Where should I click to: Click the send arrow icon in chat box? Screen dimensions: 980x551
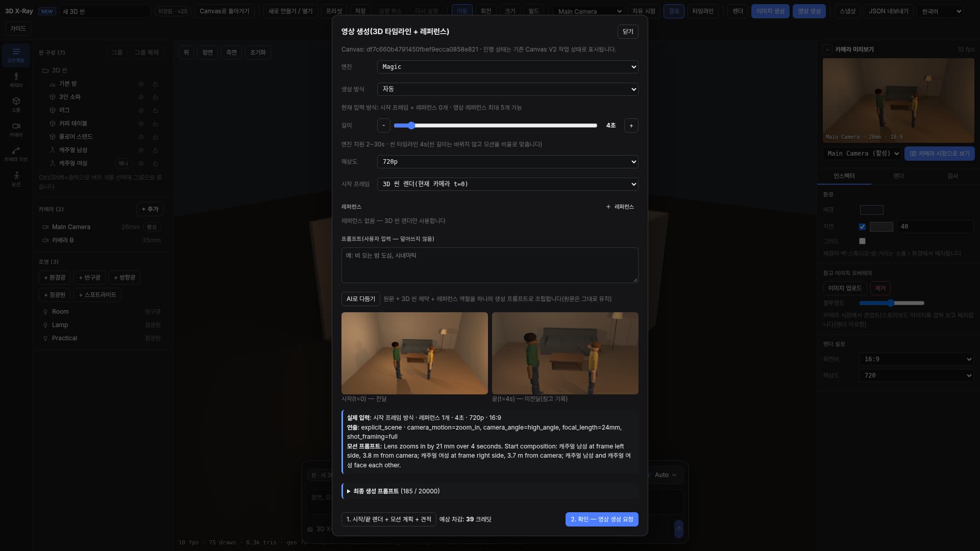coord(678,529)
